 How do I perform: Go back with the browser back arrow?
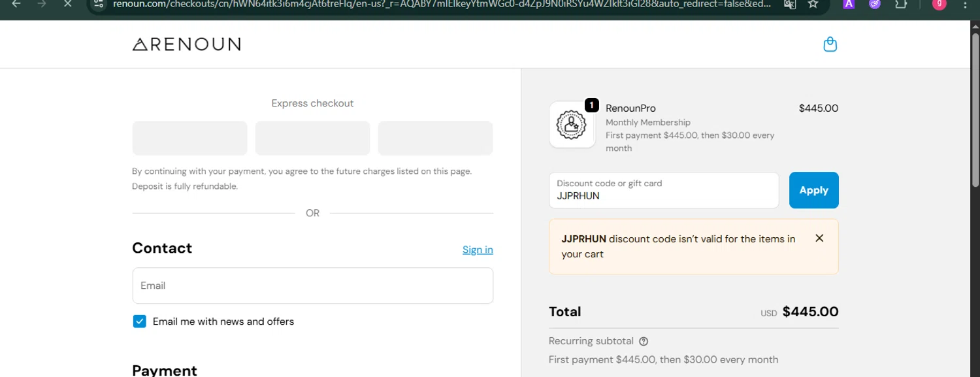[16, 4]
